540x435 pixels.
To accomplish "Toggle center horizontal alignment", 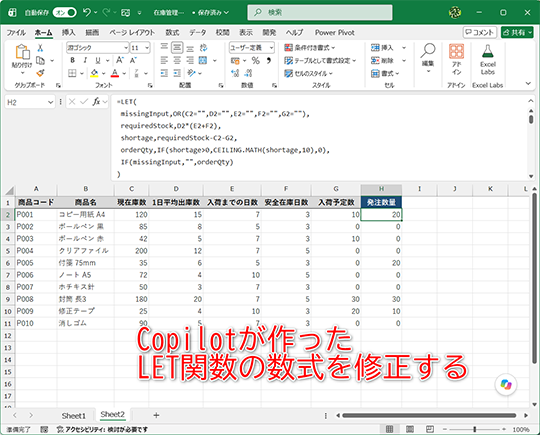I will click(177, 60).
